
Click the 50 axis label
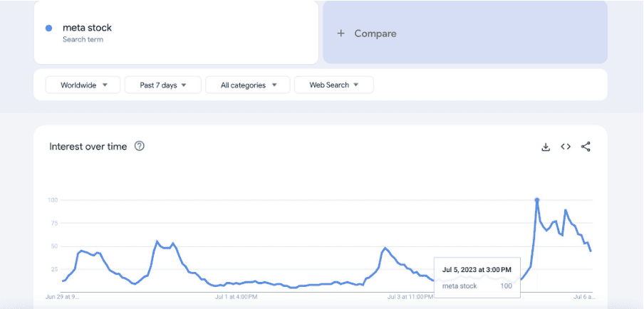point(55,246)
